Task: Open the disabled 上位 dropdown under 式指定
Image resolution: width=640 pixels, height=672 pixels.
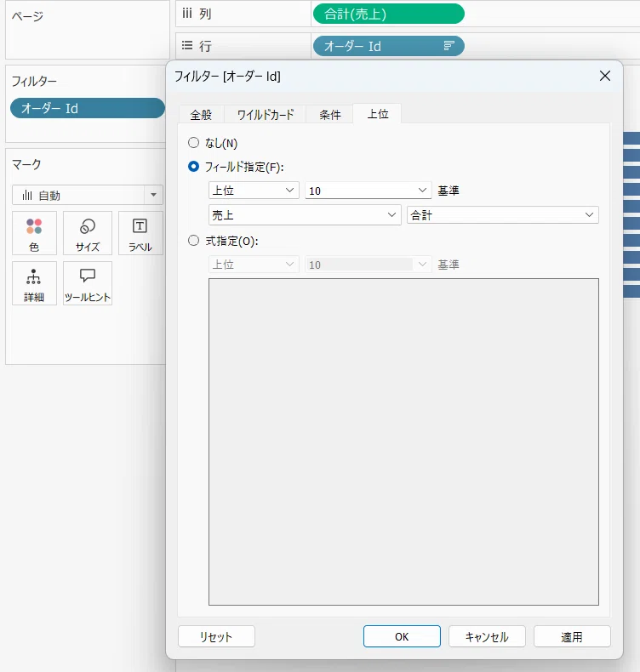Action: [x=254, y=265]
